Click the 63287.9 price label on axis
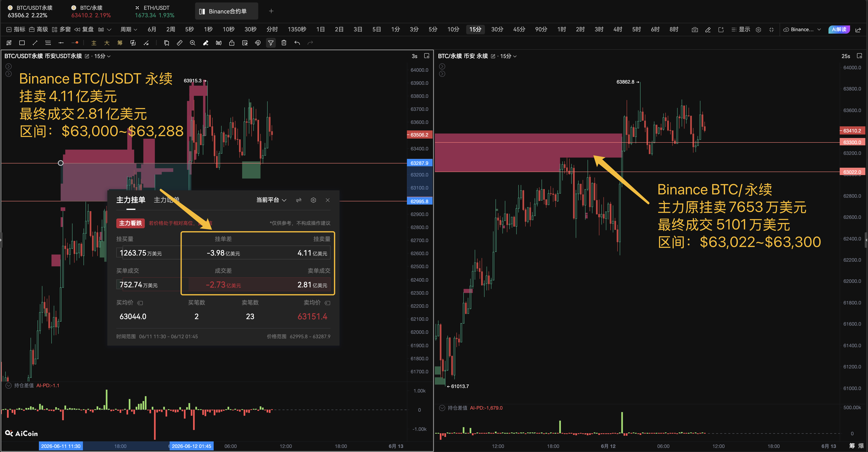Image resolution: width=868 pixels, height=452 pixels. pyautogui.click(x=420, y=163)
